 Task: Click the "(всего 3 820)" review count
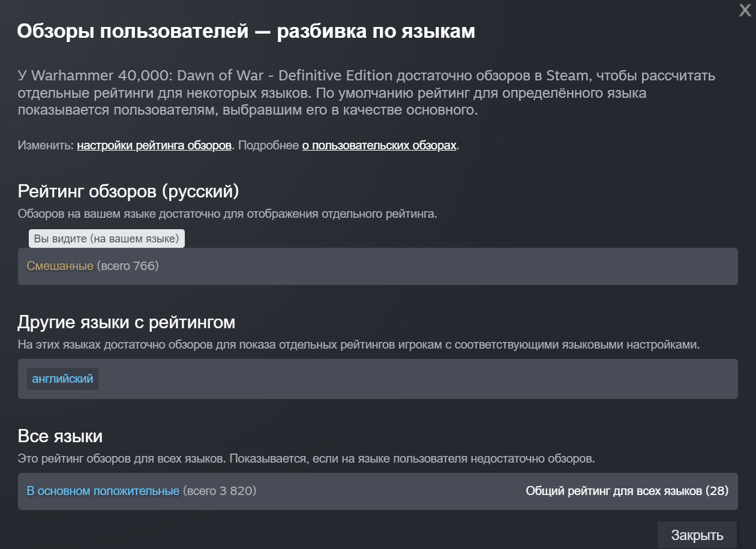click(x=220, y=491)
